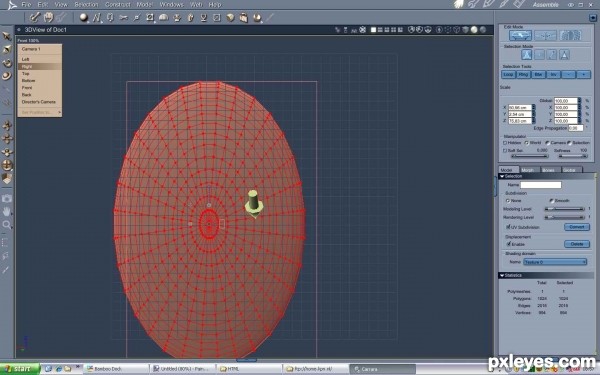
Task: Open the shading domain Texture 0 dropdown
Action: [555, 262]
